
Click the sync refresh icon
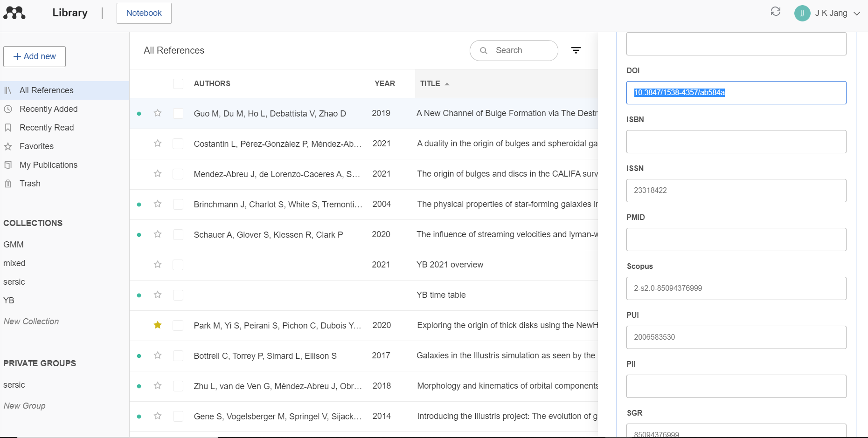[775, 12]
